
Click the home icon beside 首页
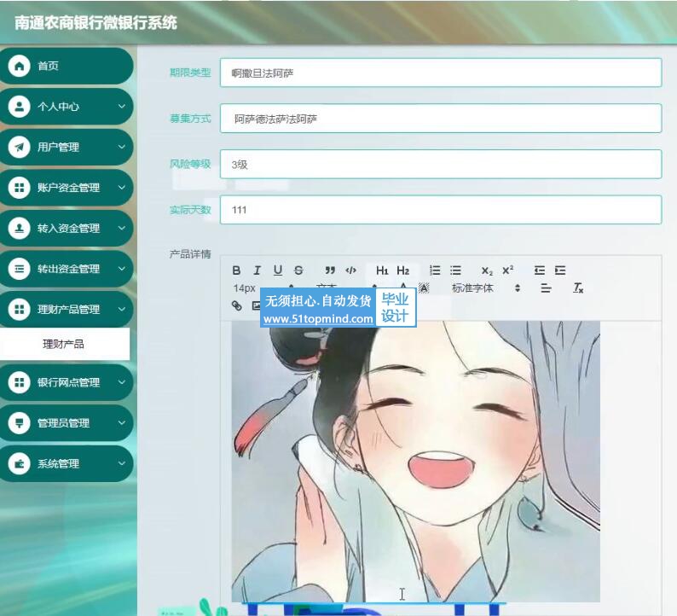point(19,66)
